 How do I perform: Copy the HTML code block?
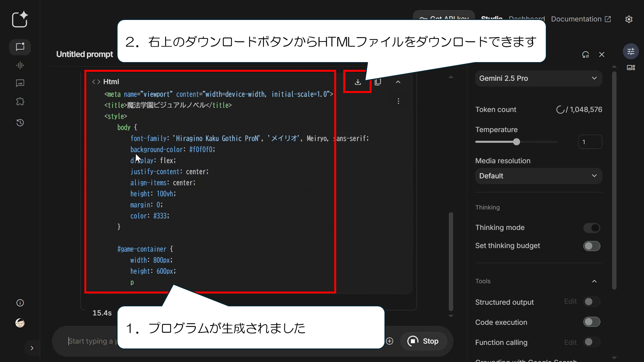[x=378, y=82]
